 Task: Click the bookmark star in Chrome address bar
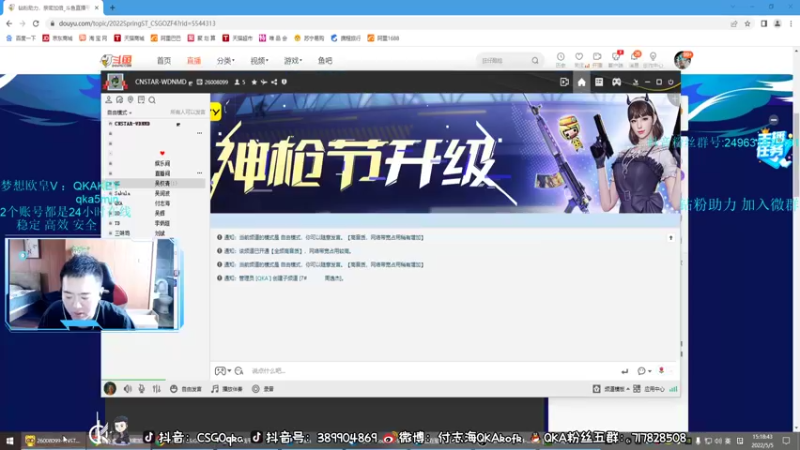point(747,23)
